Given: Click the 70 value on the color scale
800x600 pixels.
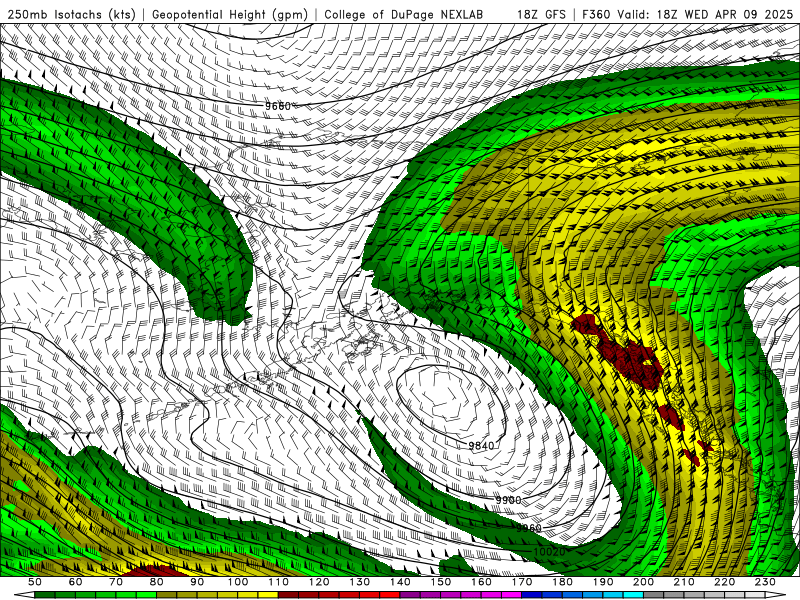Looking at the screenshot, I should 116,582.
